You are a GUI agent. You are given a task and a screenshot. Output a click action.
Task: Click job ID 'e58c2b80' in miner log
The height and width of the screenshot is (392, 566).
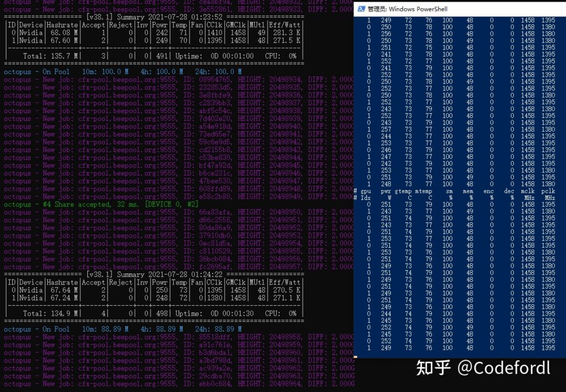[214, 197]
